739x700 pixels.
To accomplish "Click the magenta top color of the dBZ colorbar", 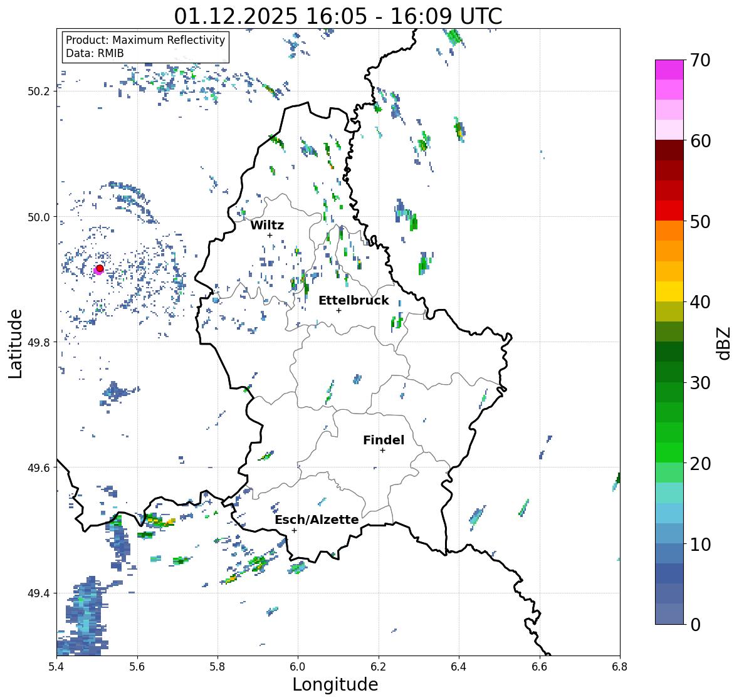I will 669,70.
